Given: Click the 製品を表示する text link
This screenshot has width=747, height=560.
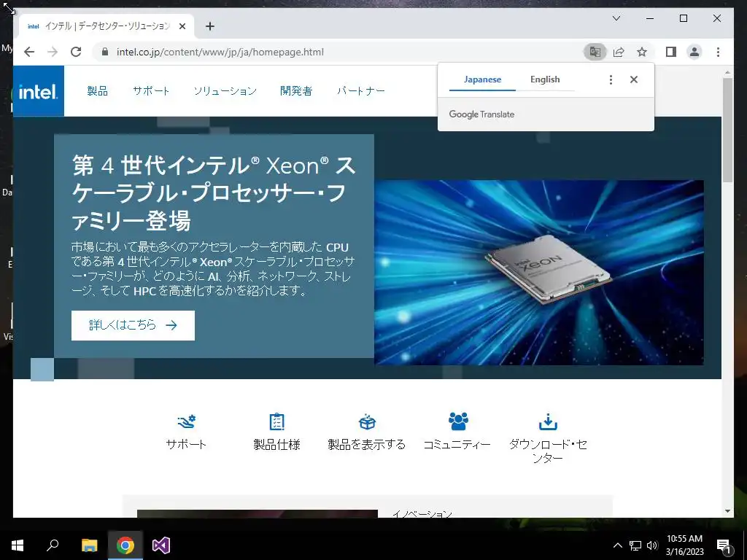Looking at the screenshot, I should point(367,444).
